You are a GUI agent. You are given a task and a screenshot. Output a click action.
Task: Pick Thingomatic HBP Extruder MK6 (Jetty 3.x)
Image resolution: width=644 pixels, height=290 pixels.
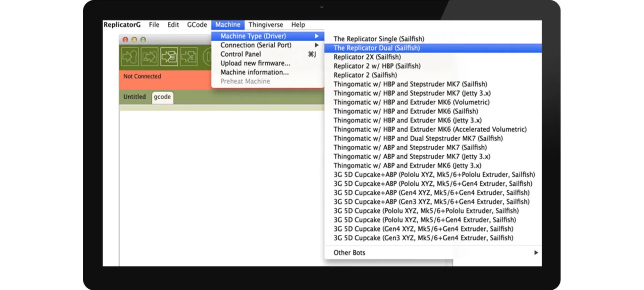click(433, 120)
